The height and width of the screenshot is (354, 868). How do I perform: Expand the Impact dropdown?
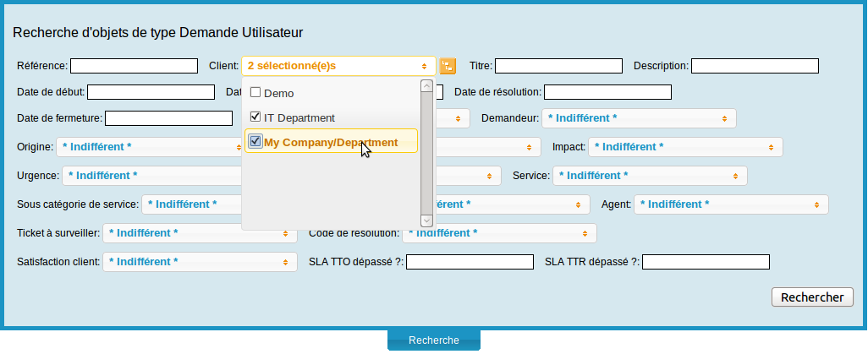pos(684,147)
